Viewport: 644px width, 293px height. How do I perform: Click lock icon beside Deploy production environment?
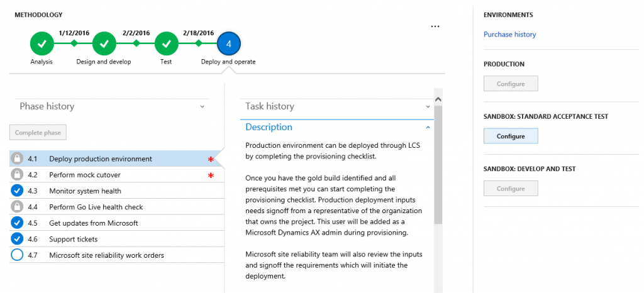[x=18, y=158]
